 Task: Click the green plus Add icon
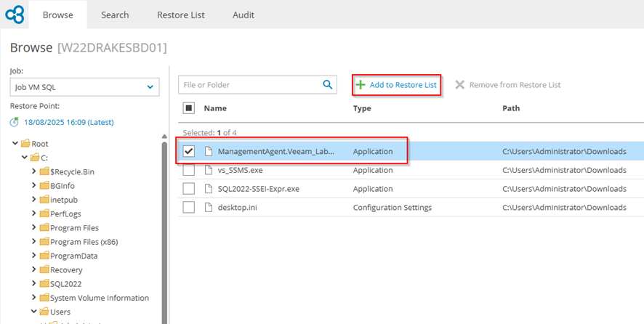point(361,85)
